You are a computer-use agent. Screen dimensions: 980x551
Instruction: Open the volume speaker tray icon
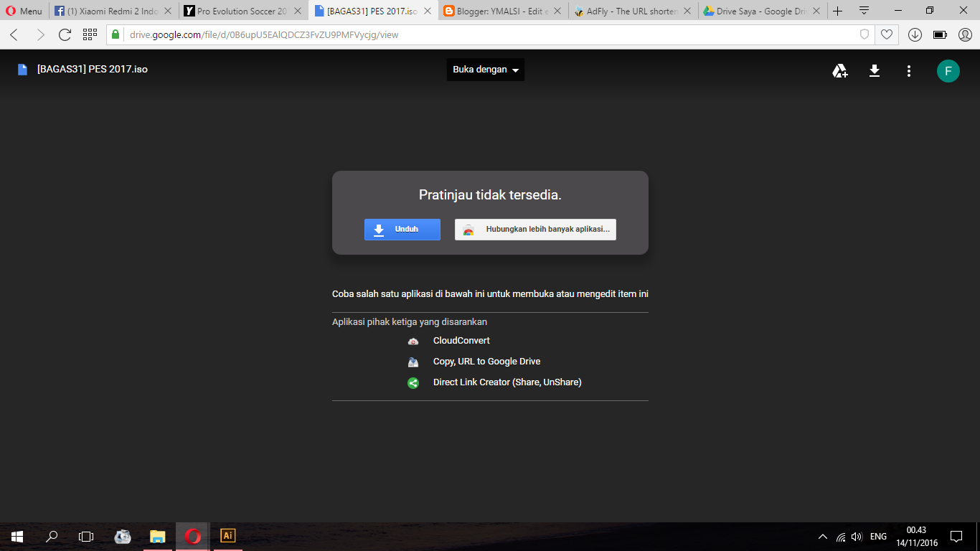(x=857, y=537)
